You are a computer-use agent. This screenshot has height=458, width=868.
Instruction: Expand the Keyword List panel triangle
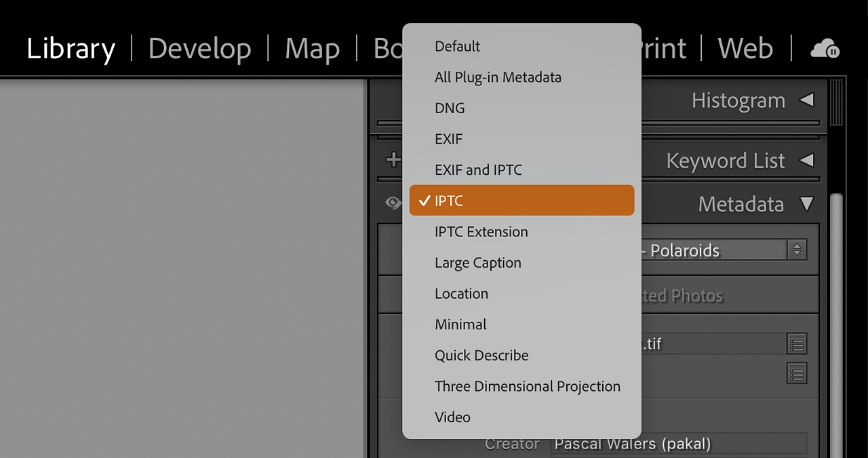[806, 161]
